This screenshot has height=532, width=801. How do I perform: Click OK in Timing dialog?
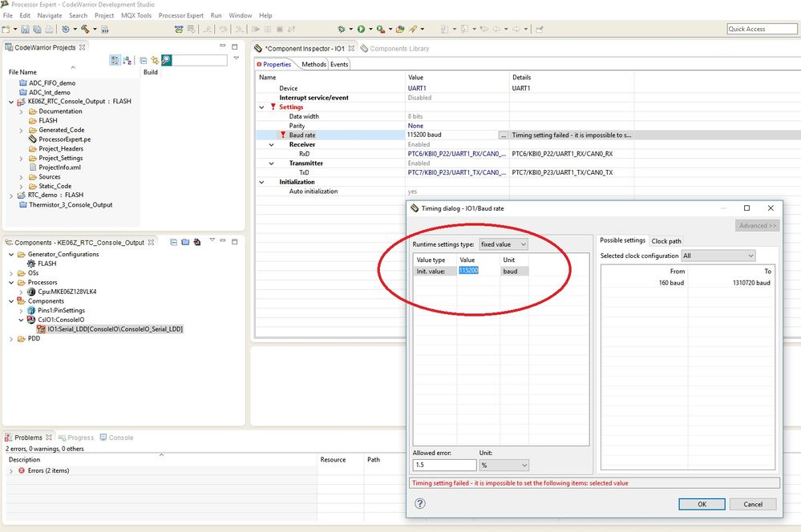pos(702,504)
